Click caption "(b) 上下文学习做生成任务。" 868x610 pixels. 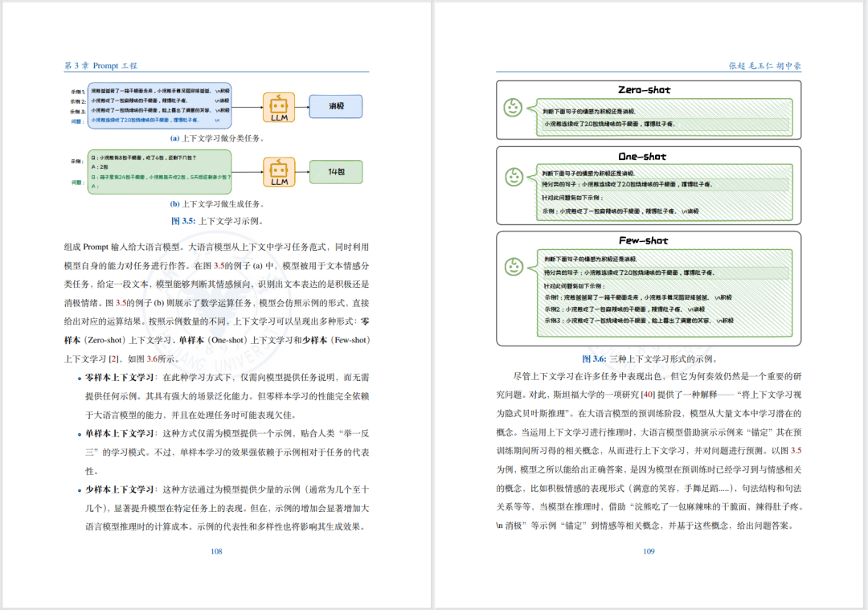point(217,203)
